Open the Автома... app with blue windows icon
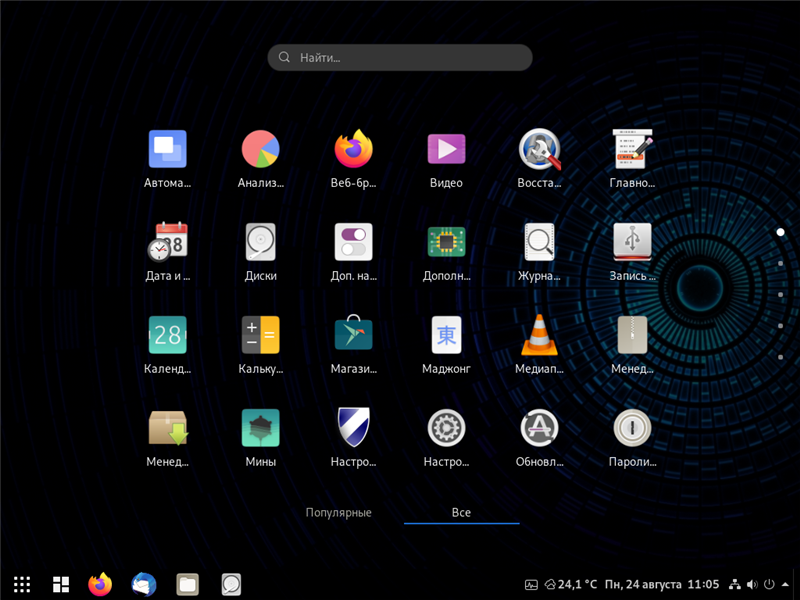Screen dimensions: 800x600 click(167, 159)
